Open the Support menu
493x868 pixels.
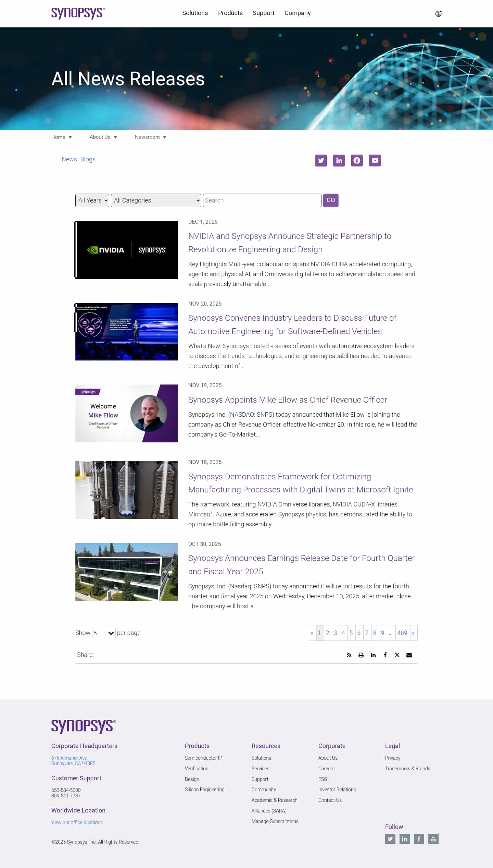264,13
